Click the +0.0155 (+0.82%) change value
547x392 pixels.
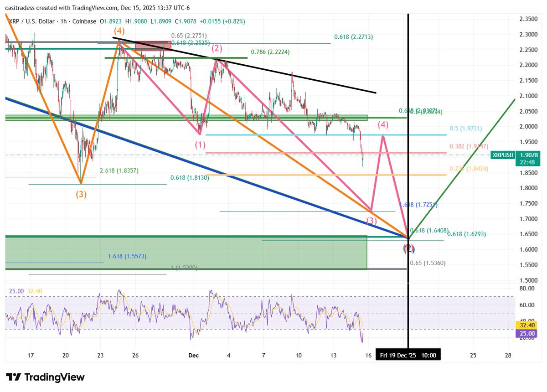[222, 21]
